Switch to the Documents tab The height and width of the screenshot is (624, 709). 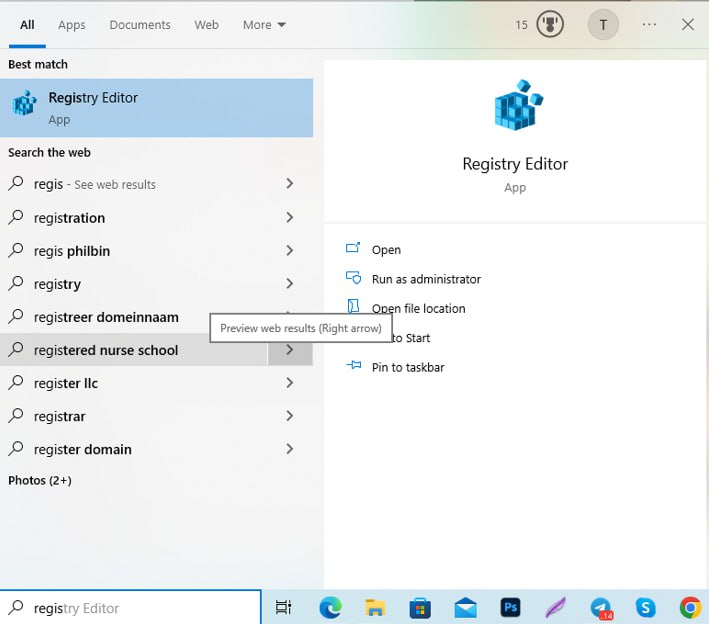(140, 25)
